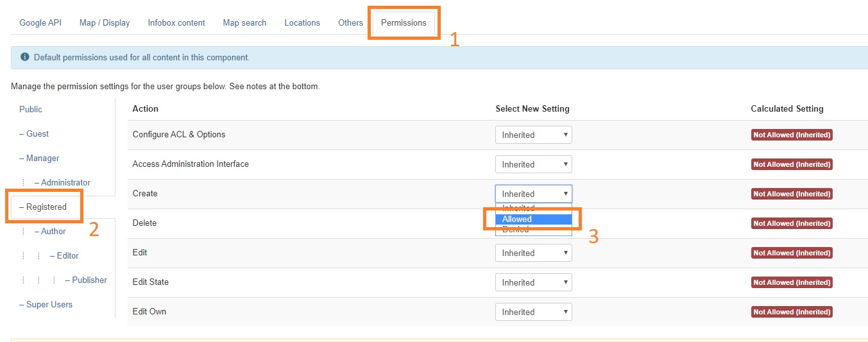Go to the Map search tab

coord(244,22)
